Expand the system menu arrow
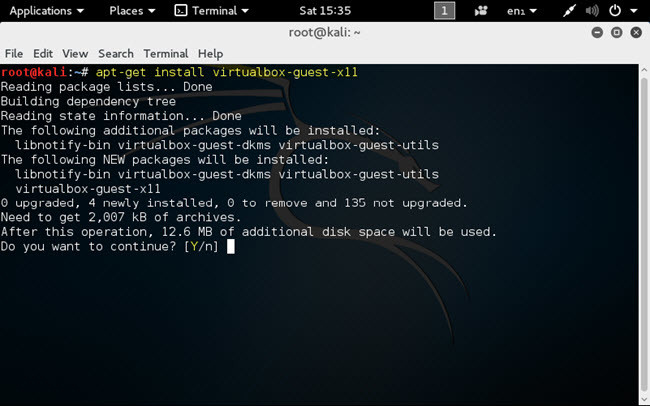The width and height of the screenshot is (650, 406). click(x=633, y=11)
